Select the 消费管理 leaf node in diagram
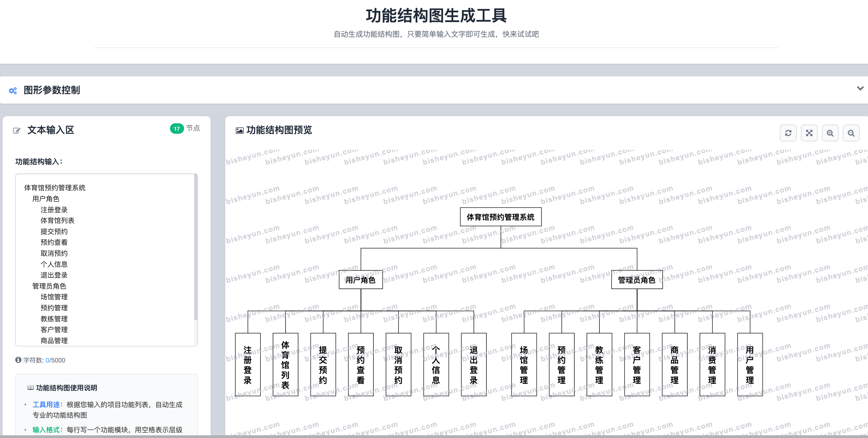 click(712, 365)
